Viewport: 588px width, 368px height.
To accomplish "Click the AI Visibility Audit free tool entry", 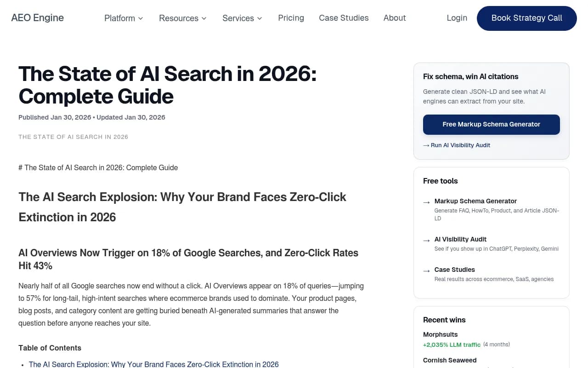I will 460,239.
